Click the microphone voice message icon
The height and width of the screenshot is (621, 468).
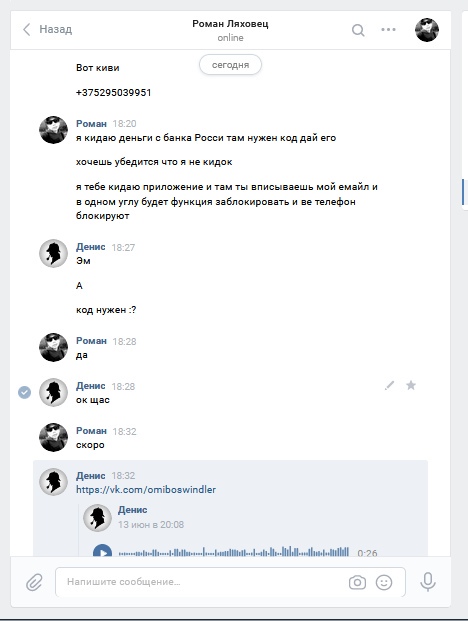(428, 582)
